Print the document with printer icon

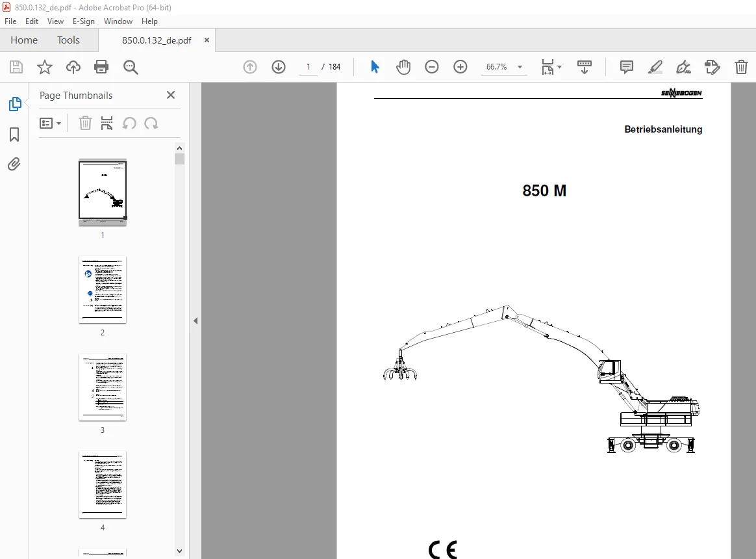pyautogui.click(x=101, y=67)
